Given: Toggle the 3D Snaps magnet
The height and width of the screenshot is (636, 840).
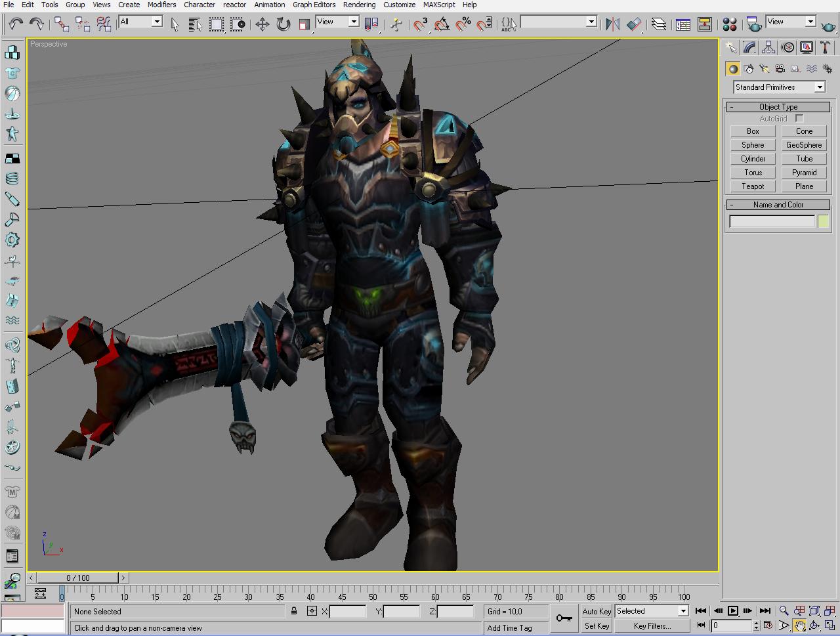Looking at the screenshot, I should click(421, 24).
